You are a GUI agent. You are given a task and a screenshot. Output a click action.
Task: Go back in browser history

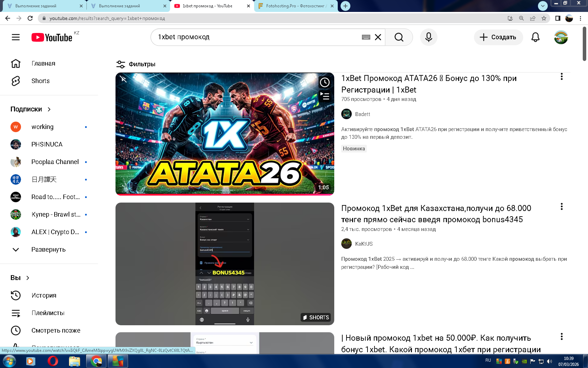(8, 18)
